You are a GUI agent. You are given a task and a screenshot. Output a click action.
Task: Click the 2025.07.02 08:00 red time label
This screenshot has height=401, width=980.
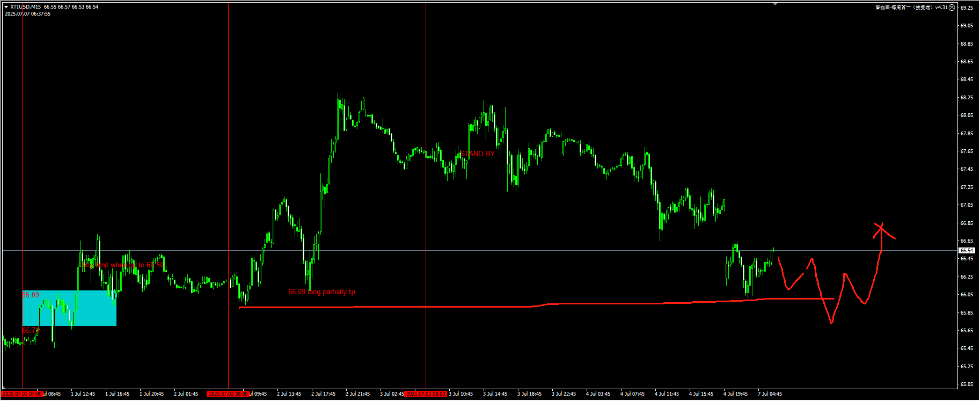228,394
